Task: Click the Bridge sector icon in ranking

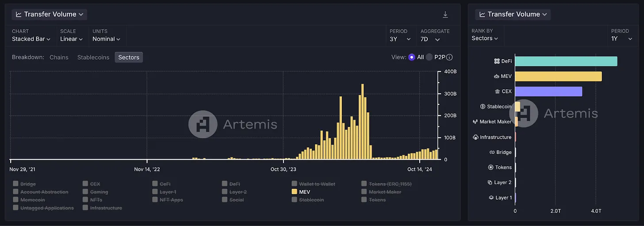Action: (492, 152)
